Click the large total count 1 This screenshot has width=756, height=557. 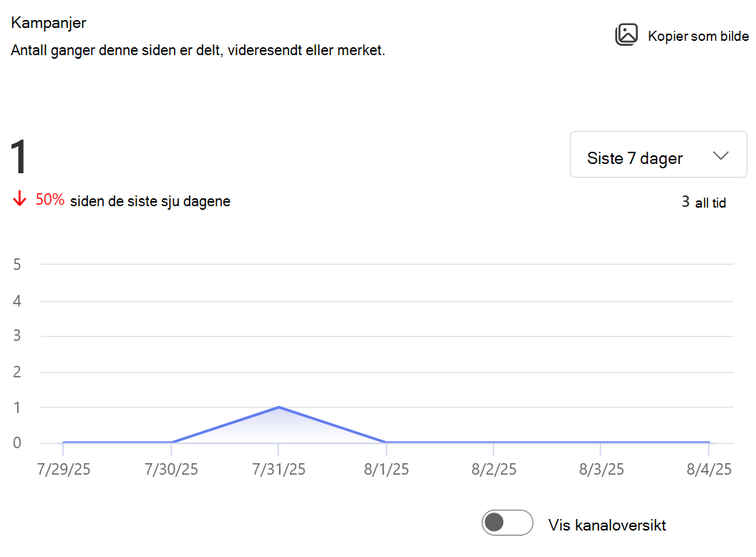[19, 157]
